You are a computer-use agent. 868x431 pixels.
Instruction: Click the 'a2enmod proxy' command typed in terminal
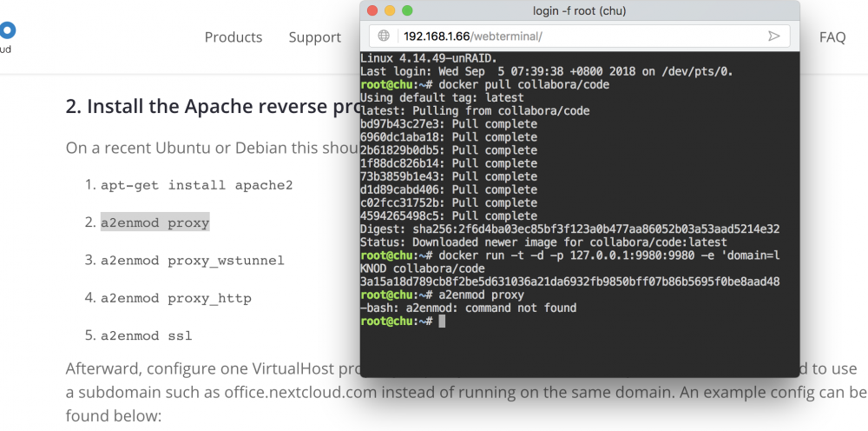[x=481, y=295]
